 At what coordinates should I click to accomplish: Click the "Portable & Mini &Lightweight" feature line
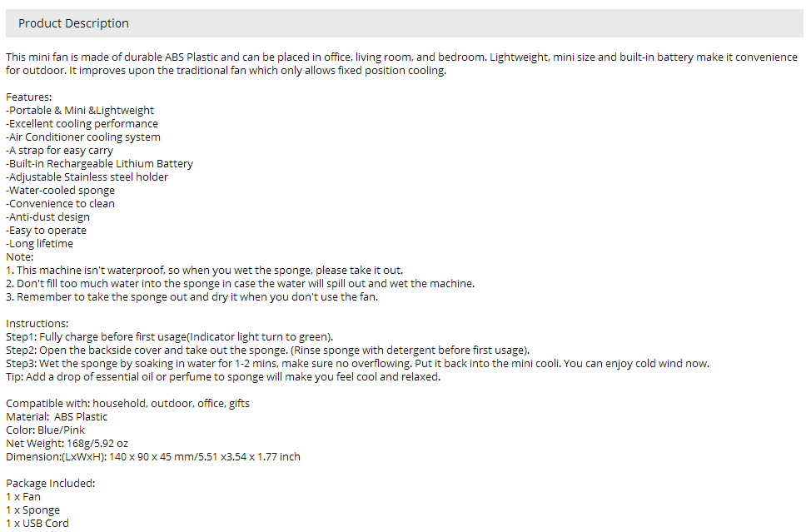pyautogui.click(x=80, y=111)
